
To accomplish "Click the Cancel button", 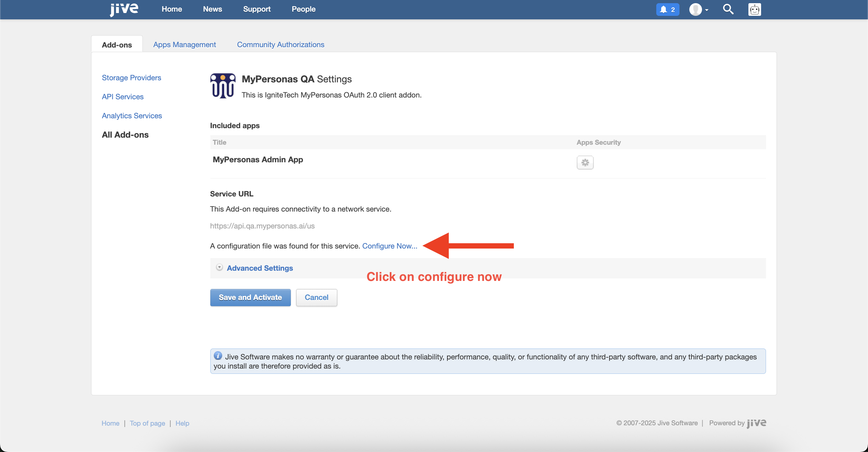I will pyautogui.click(x=316, y=297).
